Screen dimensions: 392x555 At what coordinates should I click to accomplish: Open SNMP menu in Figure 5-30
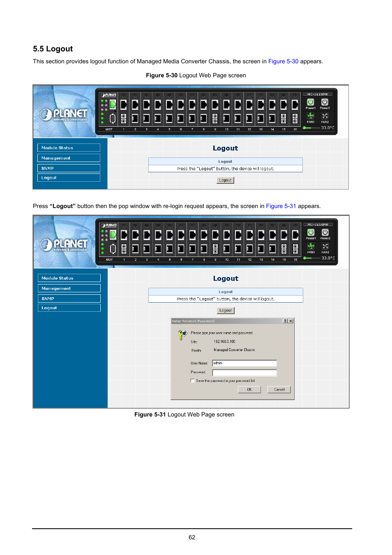click(69, 168)
